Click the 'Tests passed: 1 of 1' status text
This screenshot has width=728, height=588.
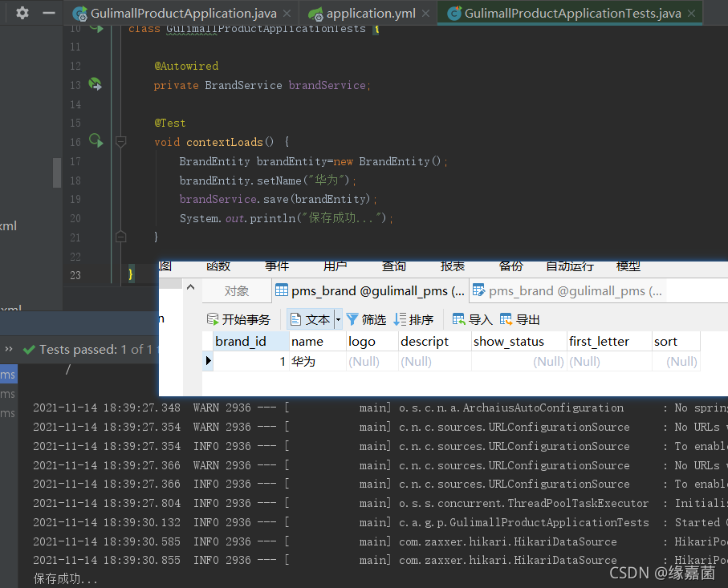pos(96,350)
